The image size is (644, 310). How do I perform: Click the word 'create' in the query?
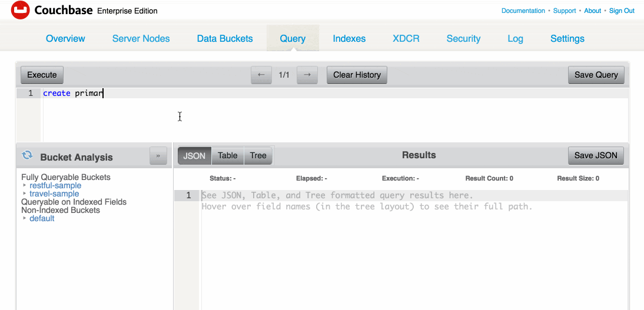tap(57, 93)
